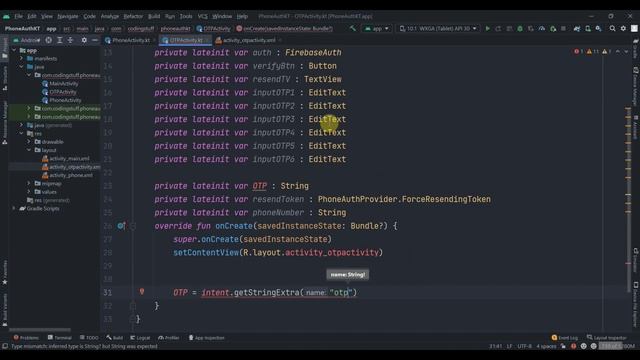Image resolution: width=640 pixels, height=360 pixels.
Task: Click Select Opened File target icon
Action: pyautogui.click(x=49, y=40)
